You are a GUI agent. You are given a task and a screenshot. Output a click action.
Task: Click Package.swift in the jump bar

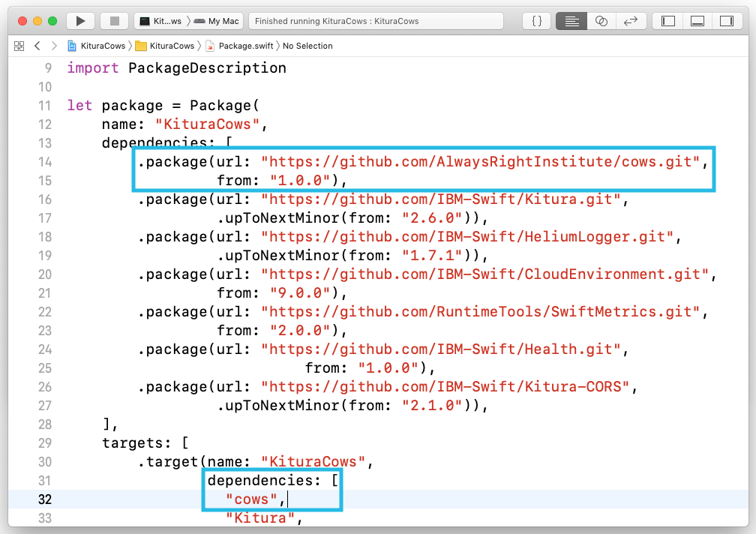click(x=240, y=46)
